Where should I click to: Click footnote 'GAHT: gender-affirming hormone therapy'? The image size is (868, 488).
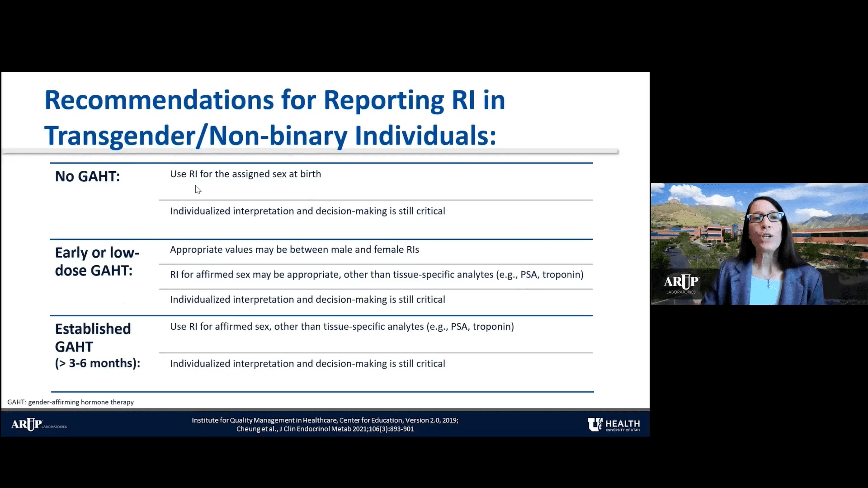click(x=71, y=402)
